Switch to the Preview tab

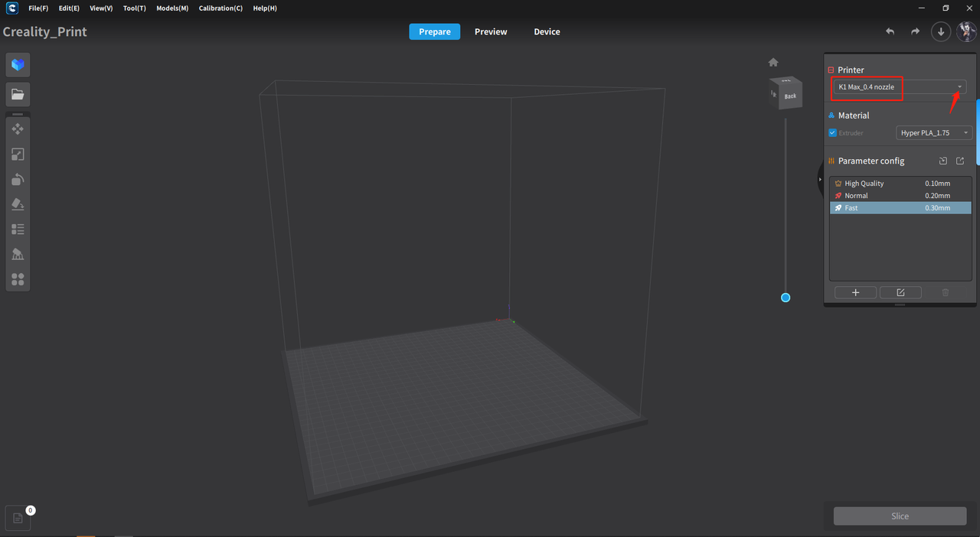point(491,31)
